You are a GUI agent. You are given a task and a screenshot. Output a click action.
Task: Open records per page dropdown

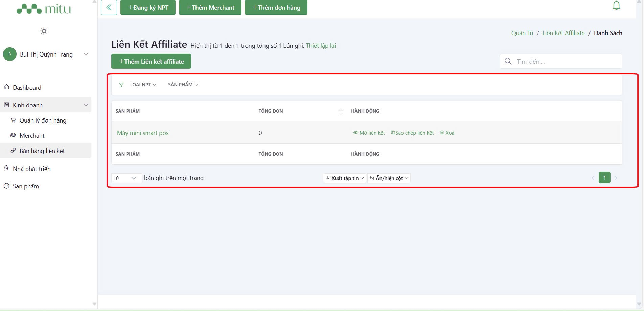(x=125, y=178)
